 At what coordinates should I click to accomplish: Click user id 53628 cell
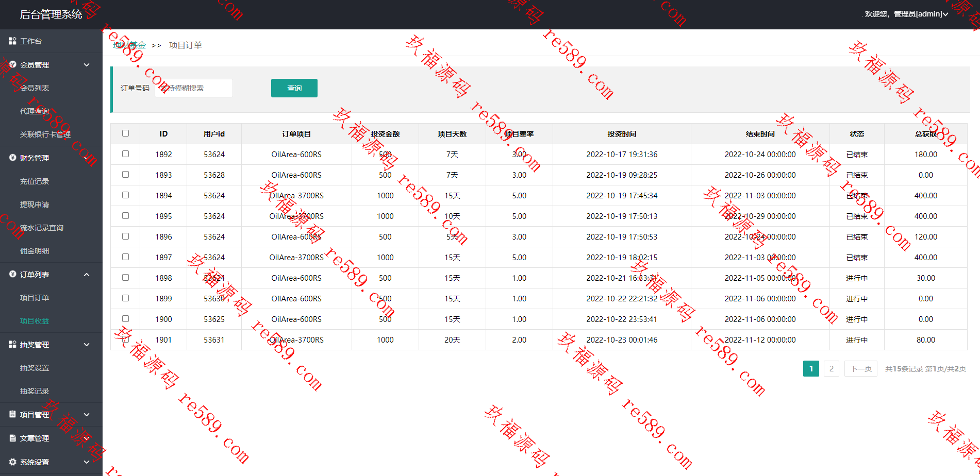coord(214,175)
